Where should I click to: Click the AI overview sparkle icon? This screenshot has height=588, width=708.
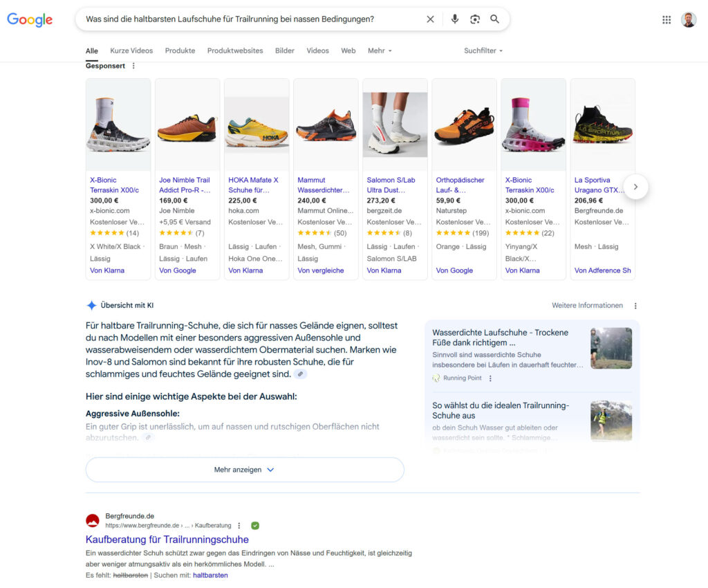click(x=91, y=305)
